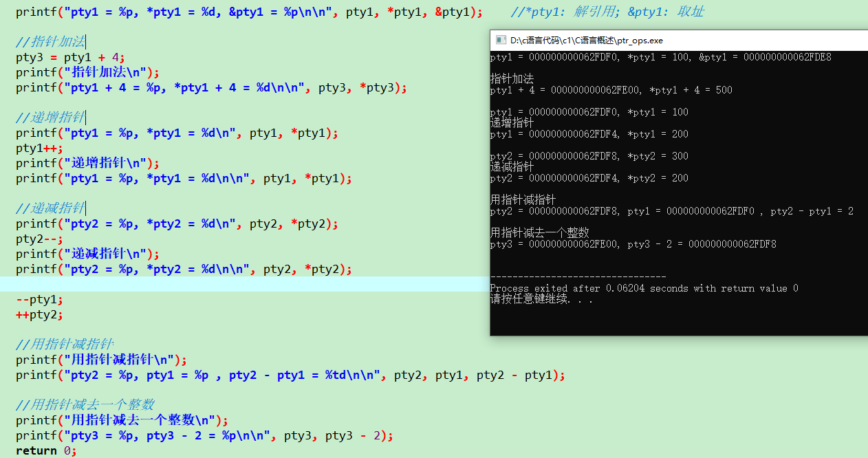The image size is (868, 458).
Task: Click '用指针减去一个整数' heading in the console
Action: [539, 233]
